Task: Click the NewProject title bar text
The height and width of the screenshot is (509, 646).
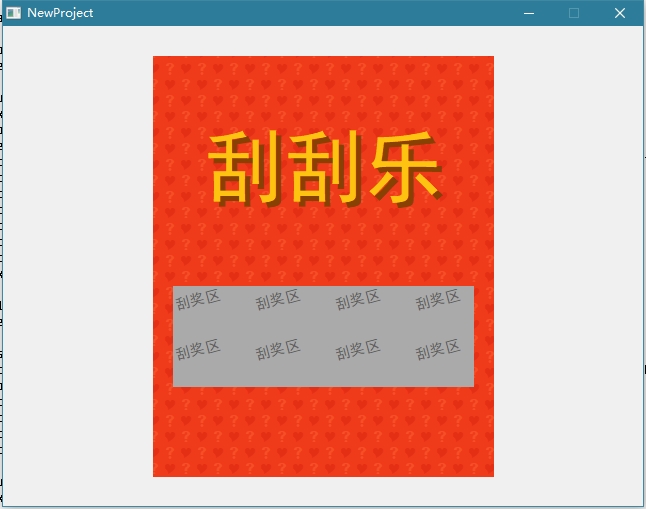Action: coord(60,13)
